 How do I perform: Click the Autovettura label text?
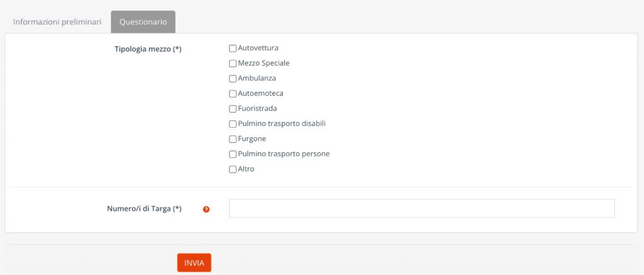click(x=258, y=48)
